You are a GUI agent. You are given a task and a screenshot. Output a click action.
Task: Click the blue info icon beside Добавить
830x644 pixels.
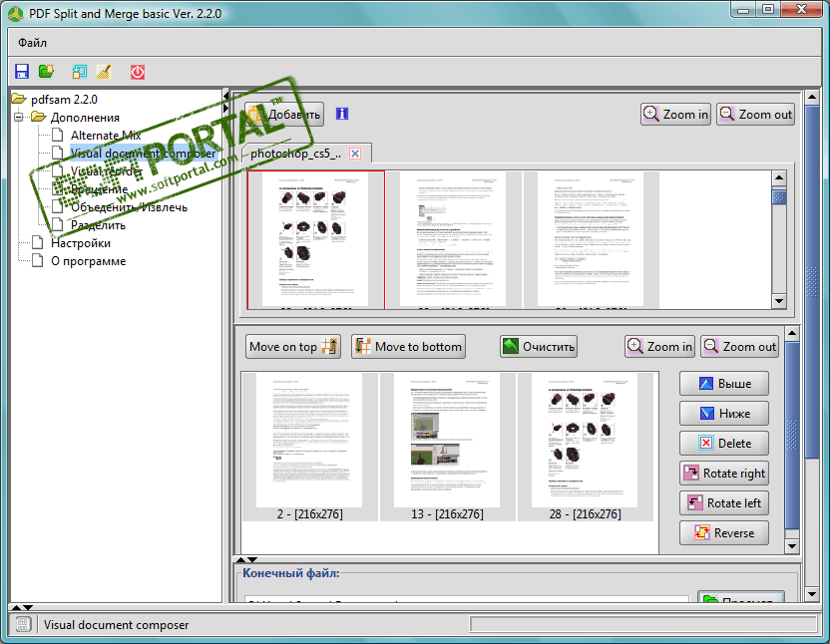[x=342, y=114]
